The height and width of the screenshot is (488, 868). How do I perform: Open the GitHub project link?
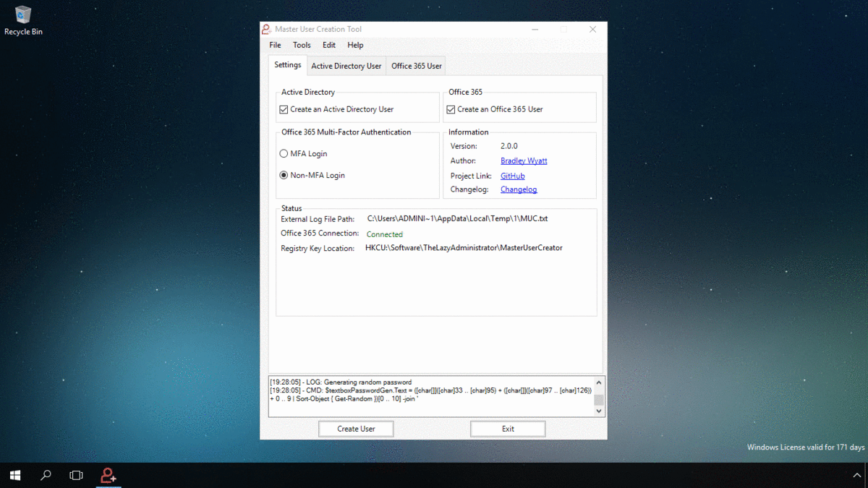[x=513, y=176]
